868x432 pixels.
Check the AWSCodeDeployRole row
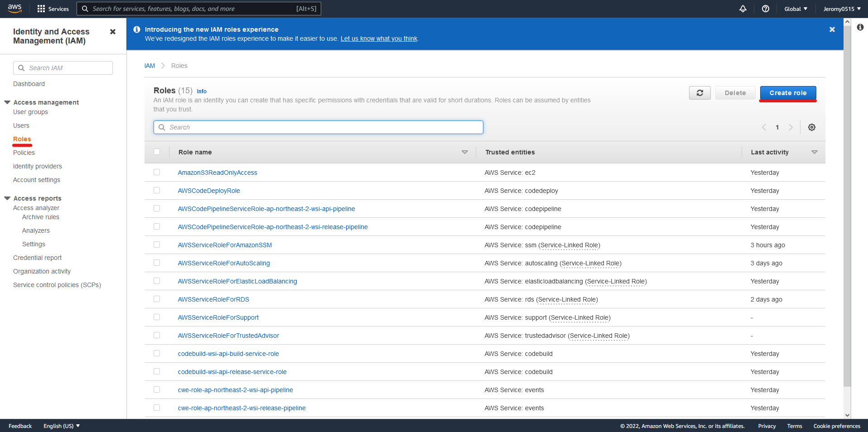coord(157,190)
